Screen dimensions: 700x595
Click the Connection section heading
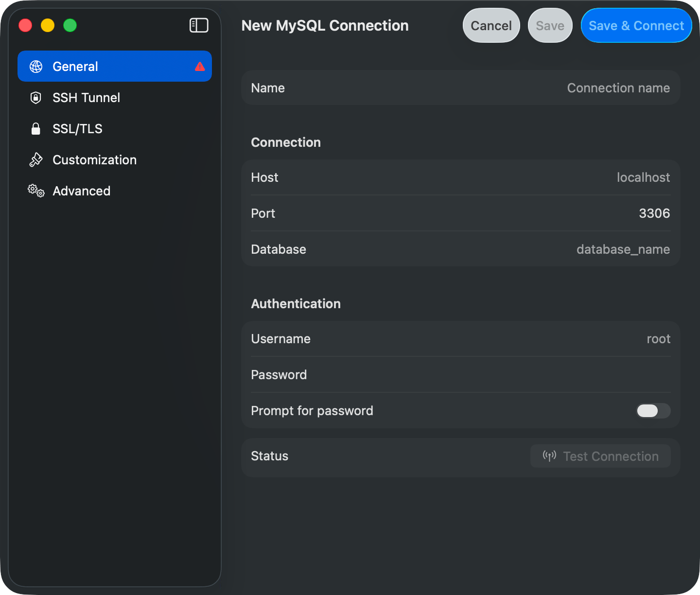pyautogui.click(x=286, y=142)
